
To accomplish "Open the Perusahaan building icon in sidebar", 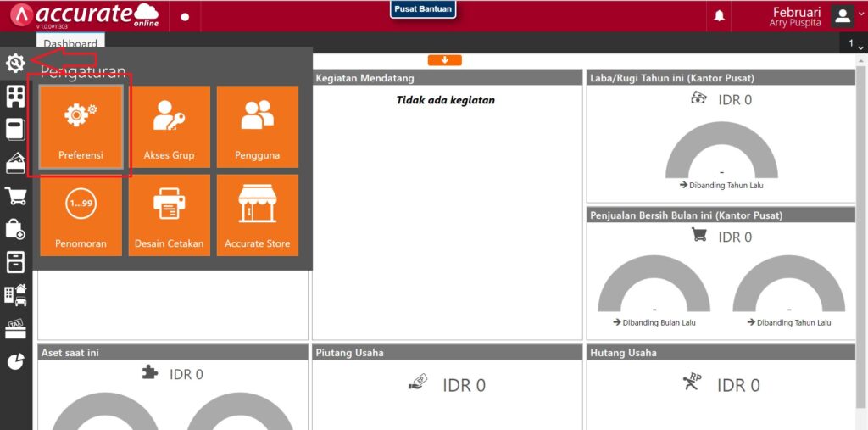I will pyautogui.click(x=15, y=97).
